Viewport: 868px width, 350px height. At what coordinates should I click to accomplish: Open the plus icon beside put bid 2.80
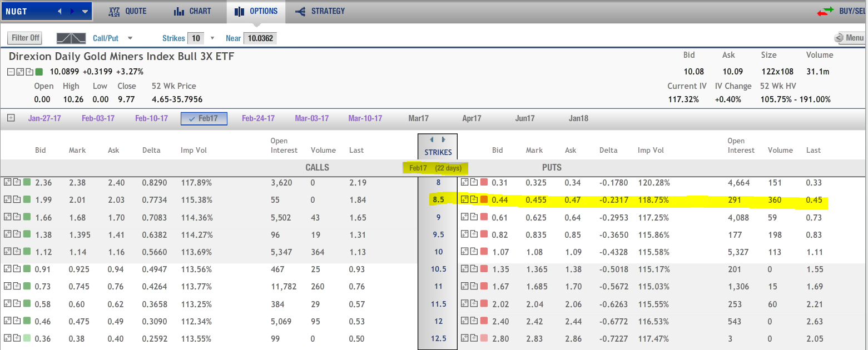point(474,338)
